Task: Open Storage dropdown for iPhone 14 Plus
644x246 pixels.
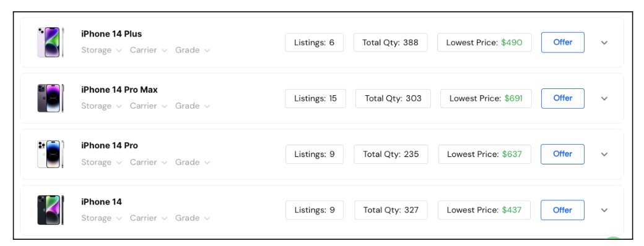Action: (102, 50)
